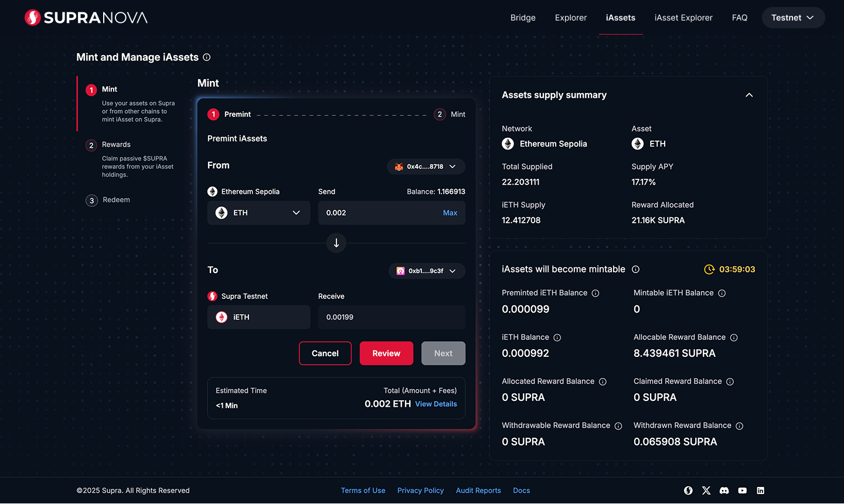
Task: Click the Supra Testnet network icon
Action: coord(212,297)
